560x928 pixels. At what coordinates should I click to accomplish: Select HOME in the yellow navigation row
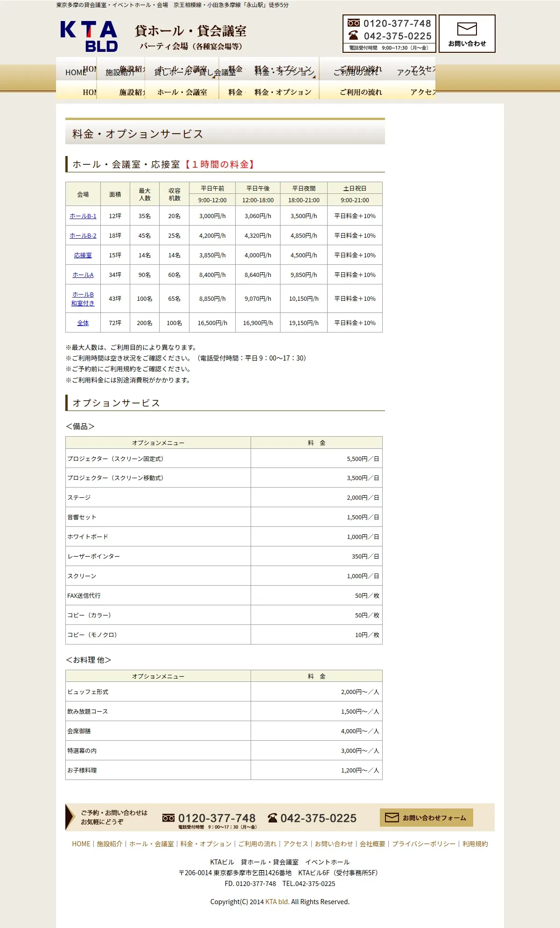89,92
